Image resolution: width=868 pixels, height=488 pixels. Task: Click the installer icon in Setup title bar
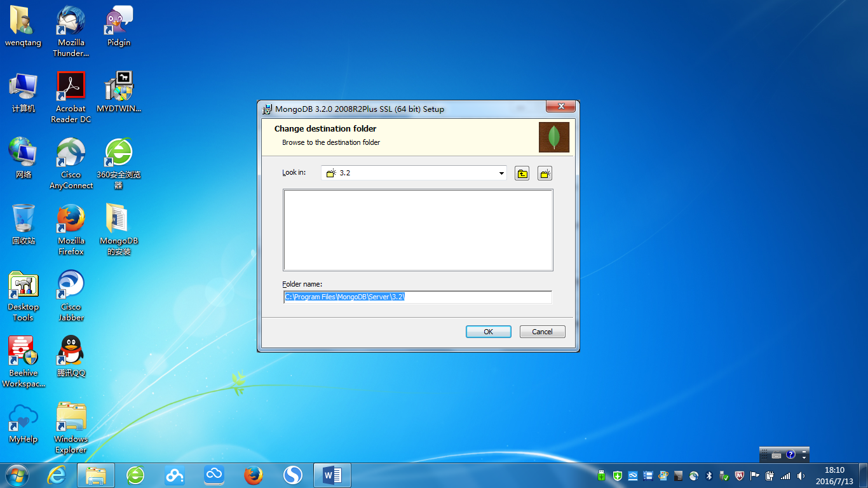(x=268, y=109)
